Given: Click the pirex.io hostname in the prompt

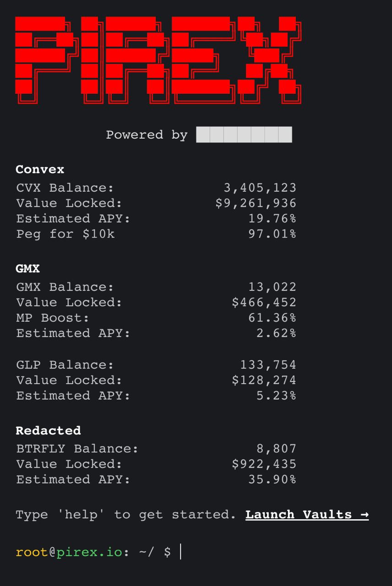Looking at the screenshot, I should [x=89, y=552].
